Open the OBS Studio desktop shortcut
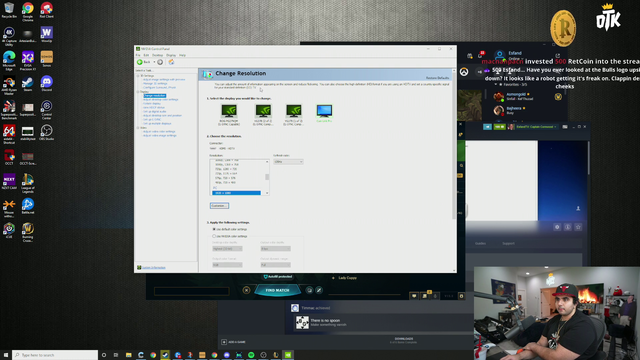The image size is (640, 360). [47, 132]
